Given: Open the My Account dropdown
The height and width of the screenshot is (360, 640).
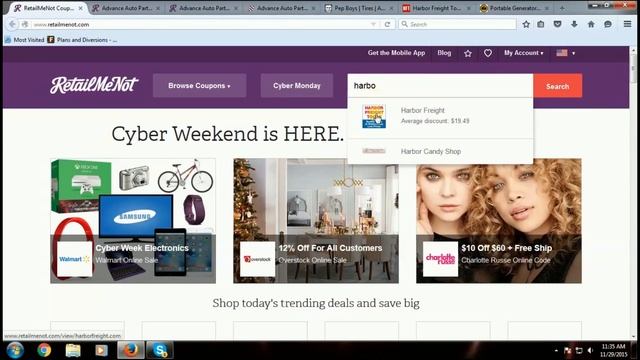Looking at the screenshot, I should coord(524,53).
